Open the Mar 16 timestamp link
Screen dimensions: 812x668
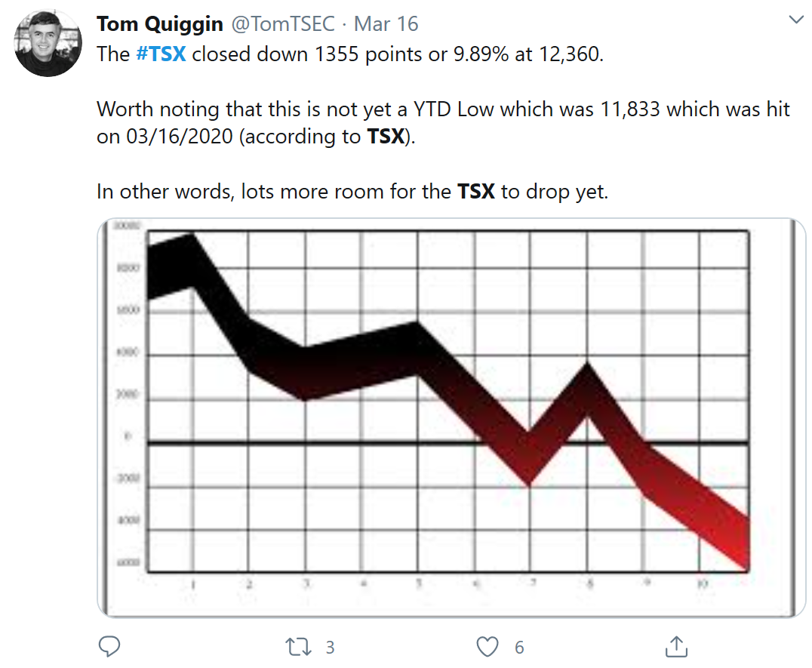coord(386,23)
